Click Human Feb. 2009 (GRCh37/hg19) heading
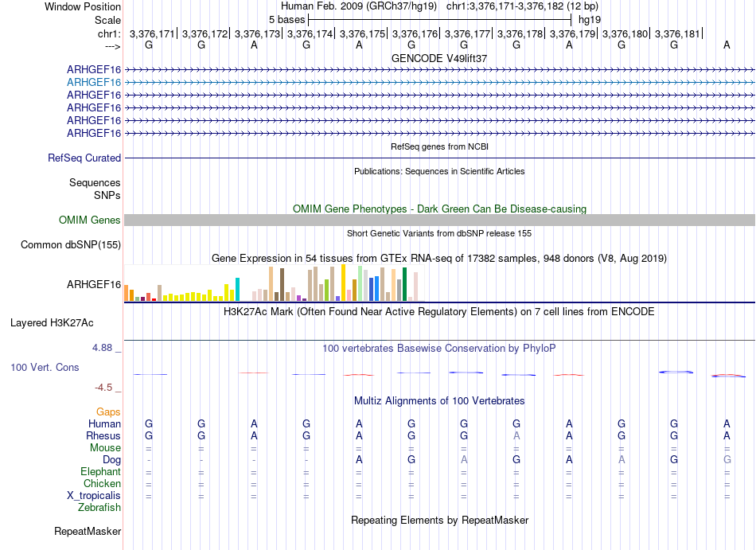 (359, 6)
